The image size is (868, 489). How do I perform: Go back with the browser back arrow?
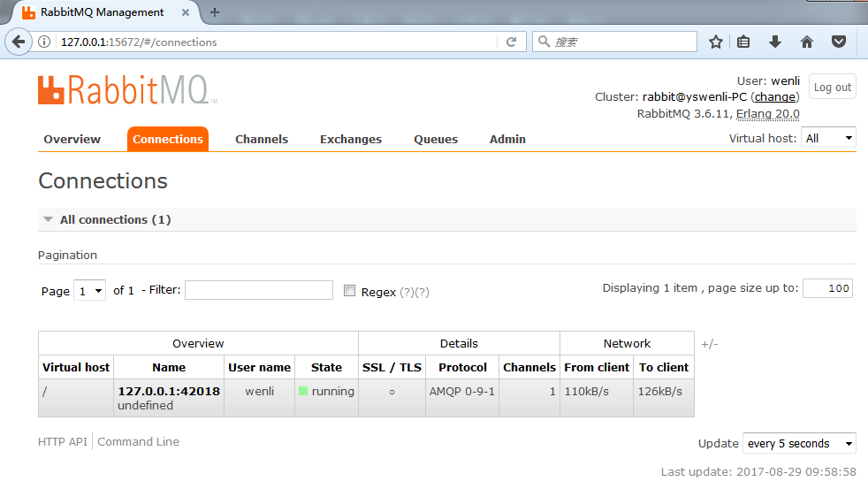pos(19,42)
